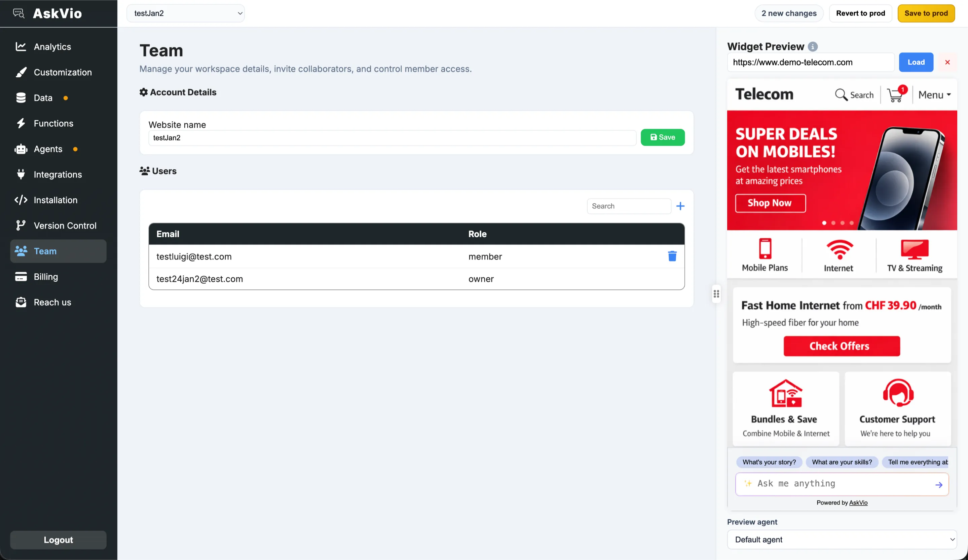Click the Widget Preview info icon
Screen dimensions: 968x560
click(x=812, y=46)
